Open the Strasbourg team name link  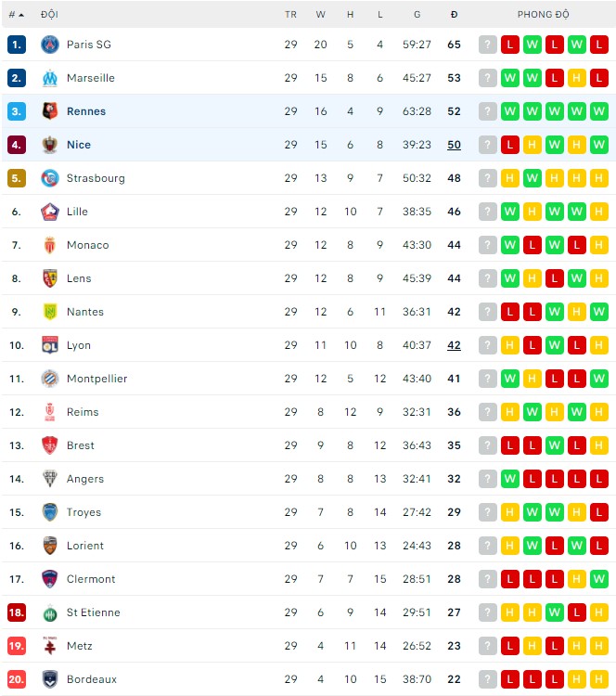(96, 178)
